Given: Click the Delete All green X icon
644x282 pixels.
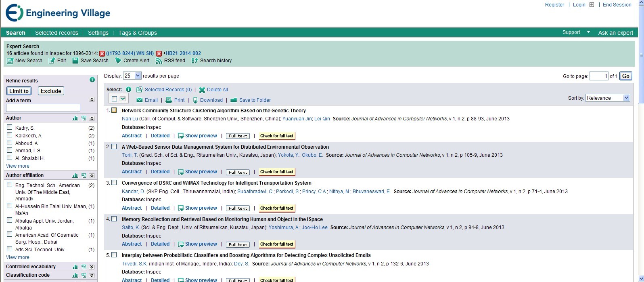Looking at the screenshot, I should coord(202,90).
